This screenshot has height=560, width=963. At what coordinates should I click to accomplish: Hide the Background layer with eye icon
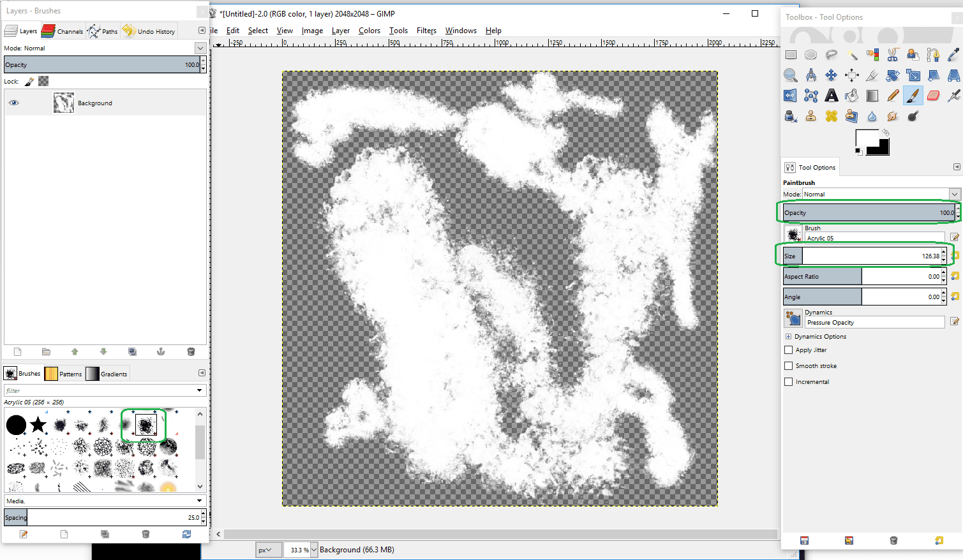point(13,103)
